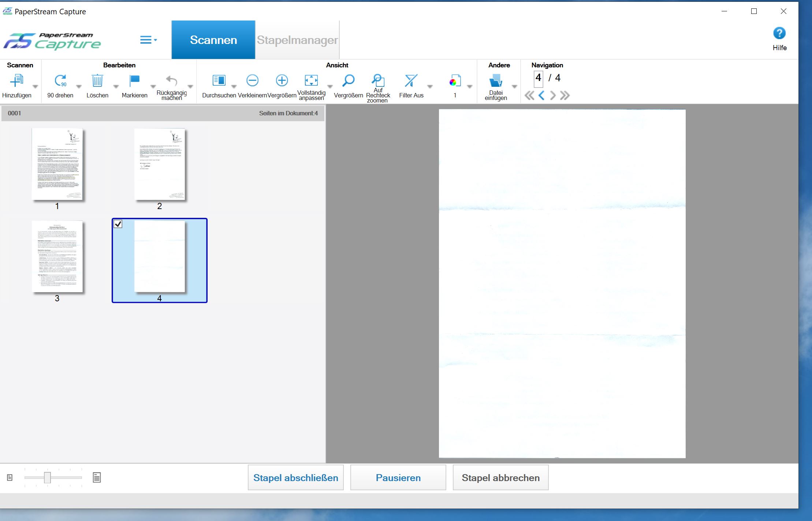Click Datei einfügen folder icon
The image size is (812, 521).
pos(496,81)
